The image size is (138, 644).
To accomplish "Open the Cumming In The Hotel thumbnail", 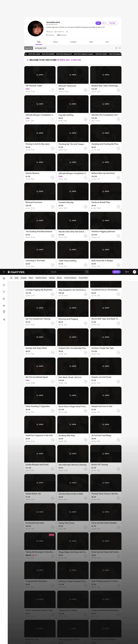I will (40, 250).
